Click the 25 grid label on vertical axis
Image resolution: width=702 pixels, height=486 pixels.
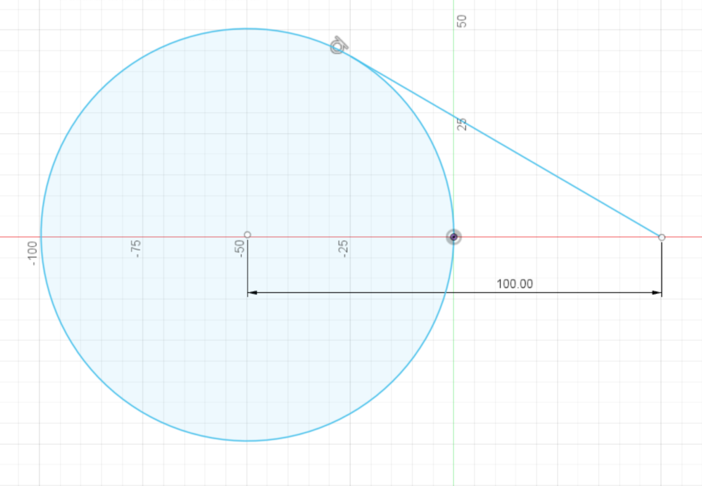click(x=461, y=124)
